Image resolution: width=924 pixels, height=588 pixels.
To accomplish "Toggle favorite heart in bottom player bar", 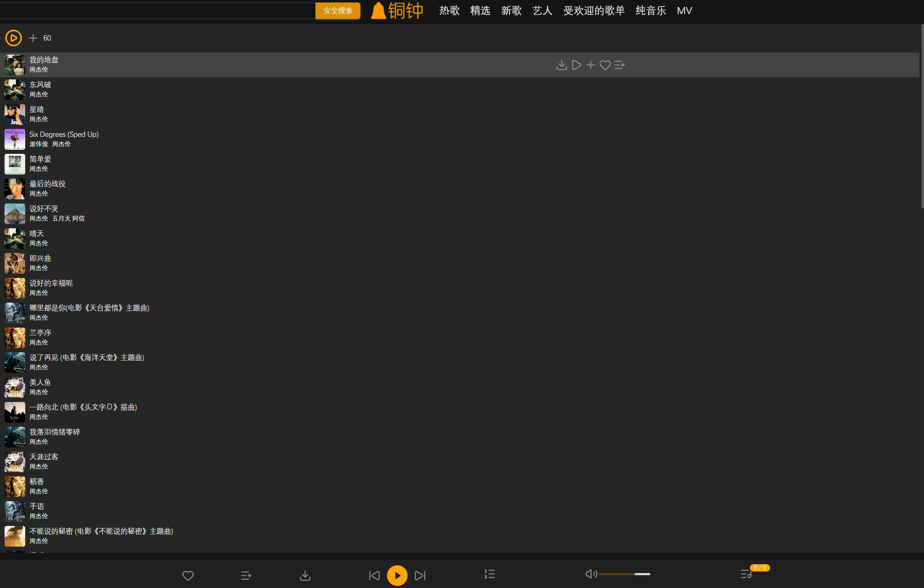I will click(188, 575).
